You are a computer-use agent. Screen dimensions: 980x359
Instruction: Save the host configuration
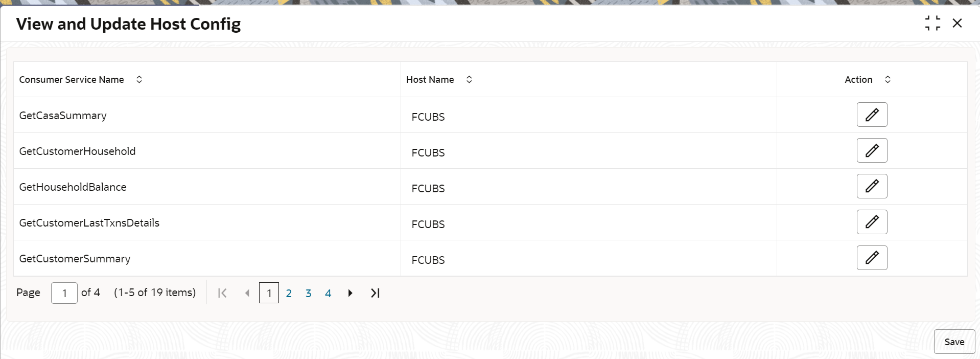click(x=954, y=342)
